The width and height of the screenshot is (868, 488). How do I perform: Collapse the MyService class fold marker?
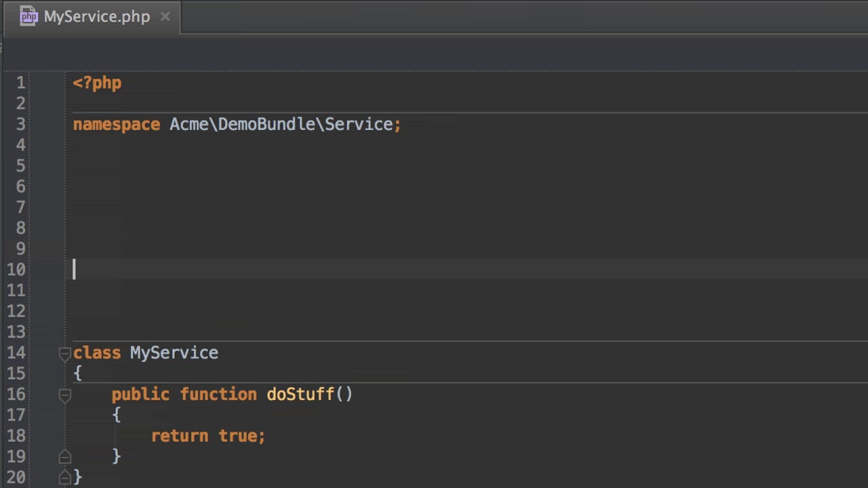click(64, 353)
